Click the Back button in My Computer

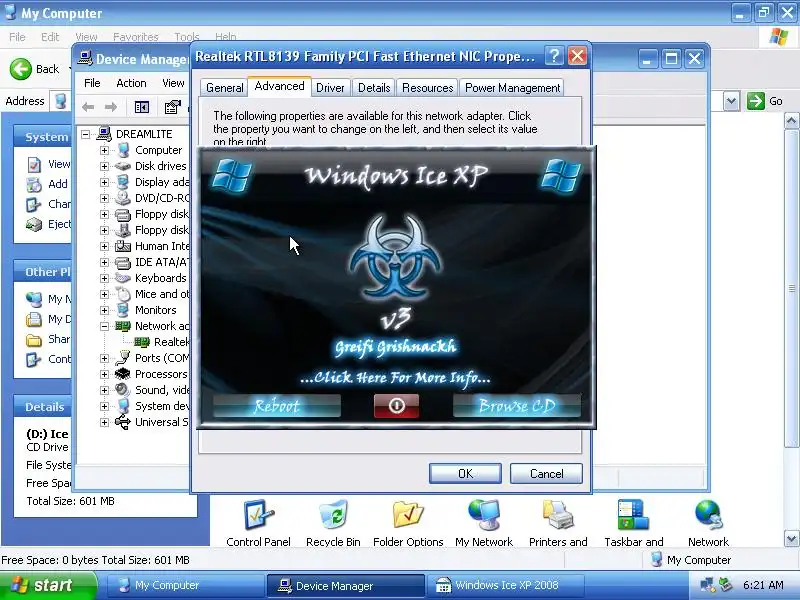pyautogui.click(x=35, y=69)
